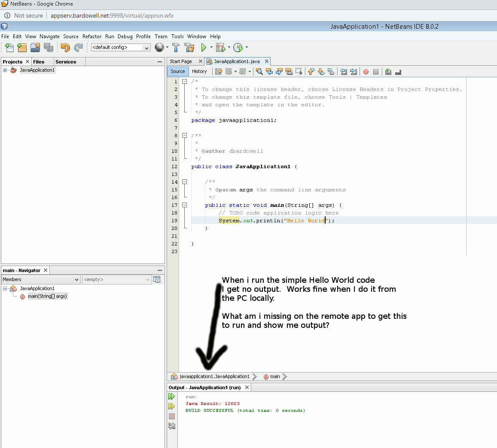Click the Stop Macro Recording icon
497x448 pixels.
[x=375, y=72]
